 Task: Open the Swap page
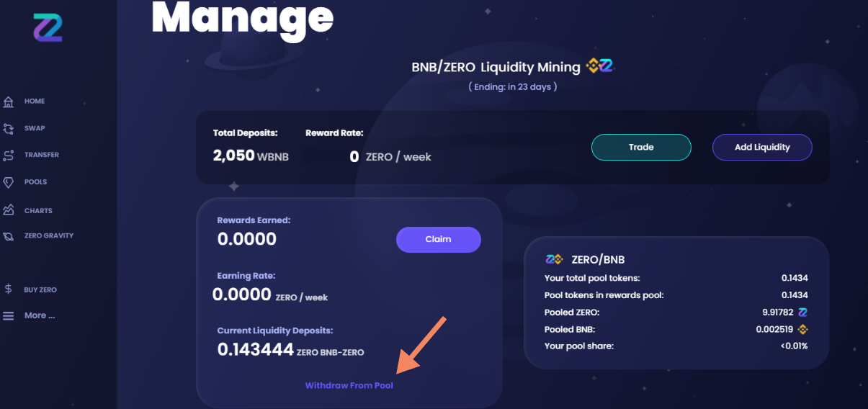35,128
